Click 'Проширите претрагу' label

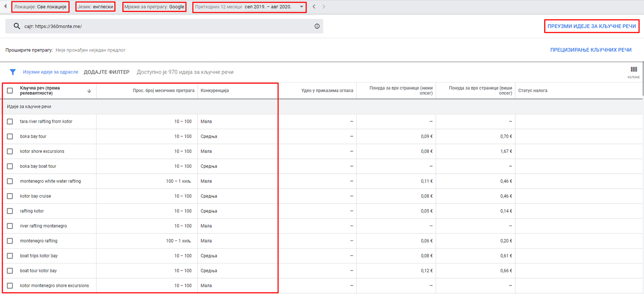pyautogui.click(x=29, y=50)
